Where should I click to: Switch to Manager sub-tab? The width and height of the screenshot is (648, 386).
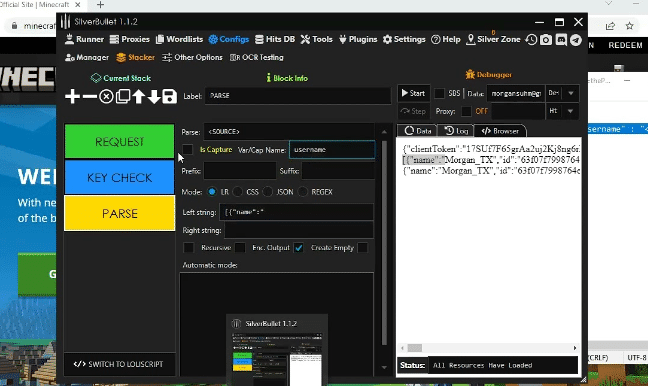pos(87,57)
